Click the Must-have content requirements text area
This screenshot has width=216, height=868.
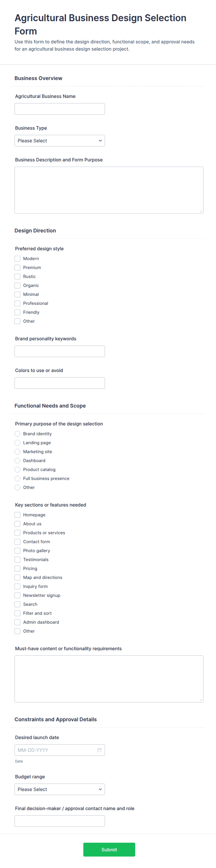click(109, 679)
